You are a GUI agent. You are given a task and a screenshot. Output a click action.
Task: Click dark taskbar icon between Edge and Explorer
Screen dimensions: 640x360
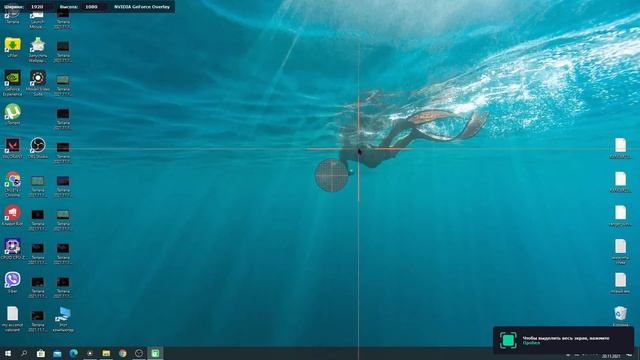click(90, 353)
